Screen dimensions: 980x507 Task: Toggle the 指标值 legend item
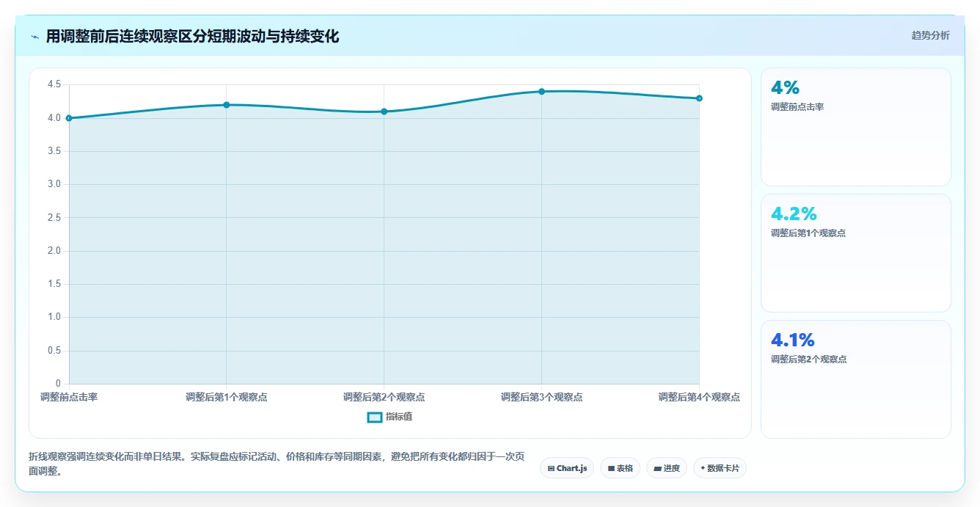[390, 417]
